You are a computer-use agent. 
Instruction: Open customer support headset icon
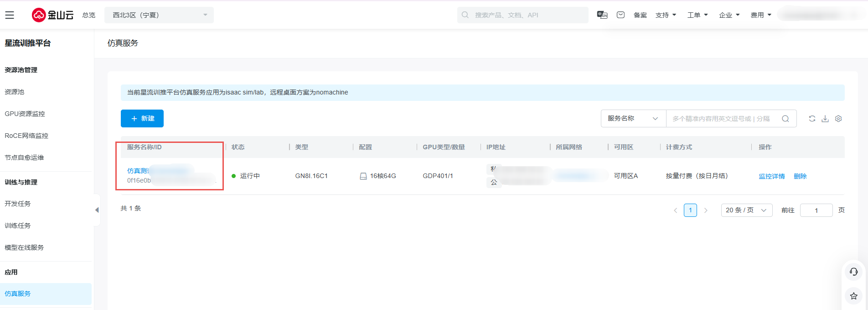854,272
